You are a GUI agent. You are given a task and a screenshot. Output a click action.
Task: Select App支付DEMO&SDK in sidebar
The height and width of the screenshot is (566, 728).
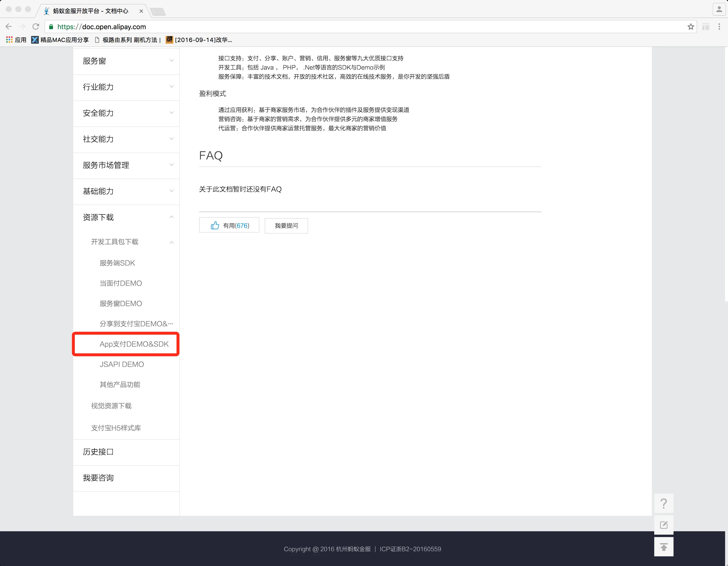[x=134, y=344]
